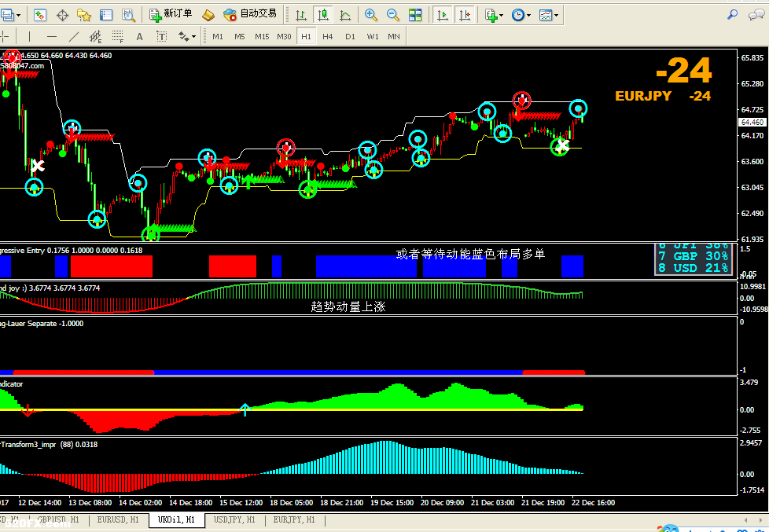Click the 22 Dec 16:00 time label
This screenshot has height=532, width=769.
click(x=594, y=503)
